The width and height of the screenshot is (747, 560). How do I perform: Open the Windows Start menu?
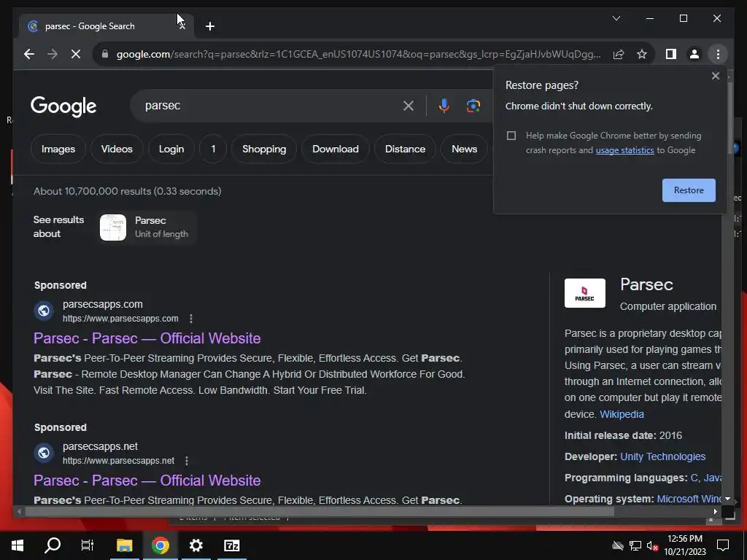pos(18,545)
